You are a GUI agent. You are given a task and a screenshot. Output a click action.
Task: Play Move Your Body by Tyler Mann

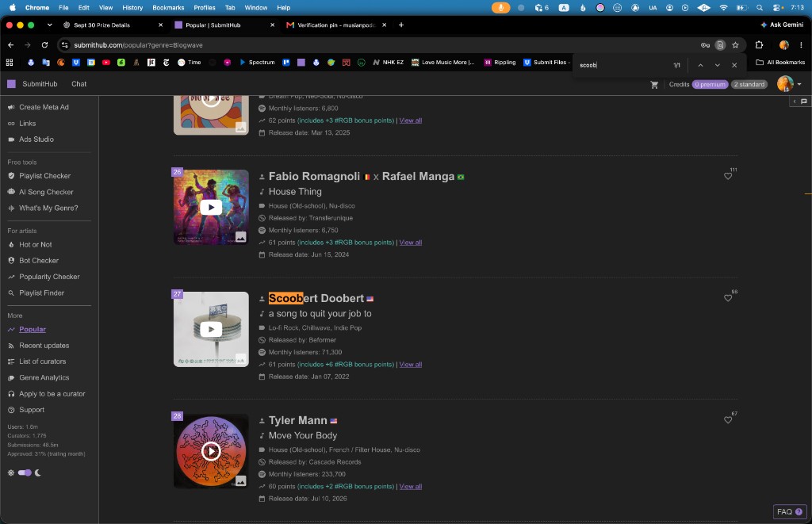211,451
